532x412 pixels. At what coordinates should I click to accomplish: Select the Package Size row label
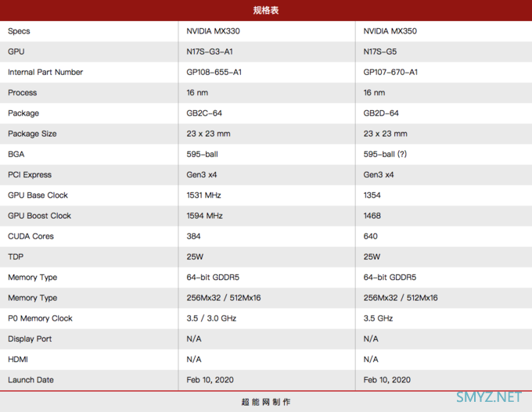pos(32,134)
